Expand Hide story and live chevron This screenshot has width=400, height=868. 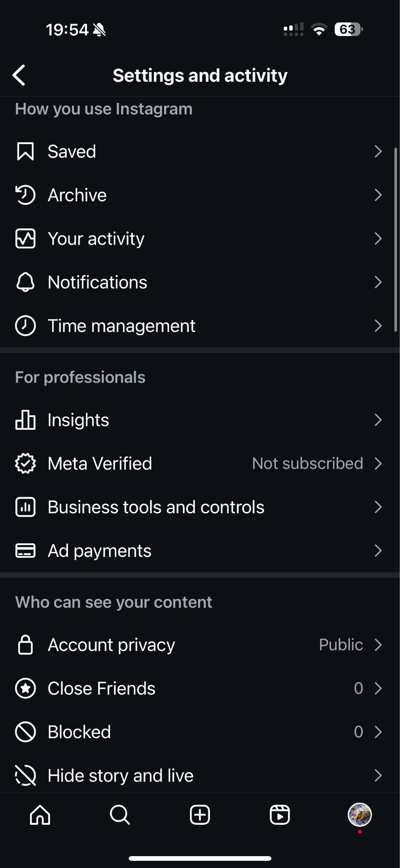point(378,776)
